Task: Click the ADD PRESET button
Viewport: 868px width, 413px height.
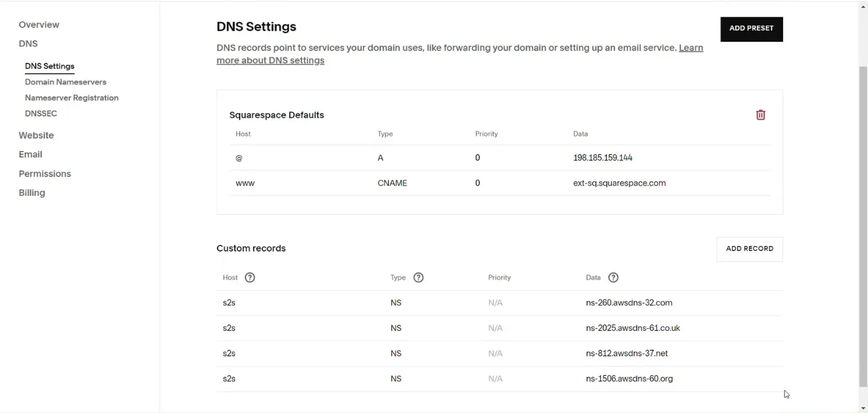Action: coord(751,29)
